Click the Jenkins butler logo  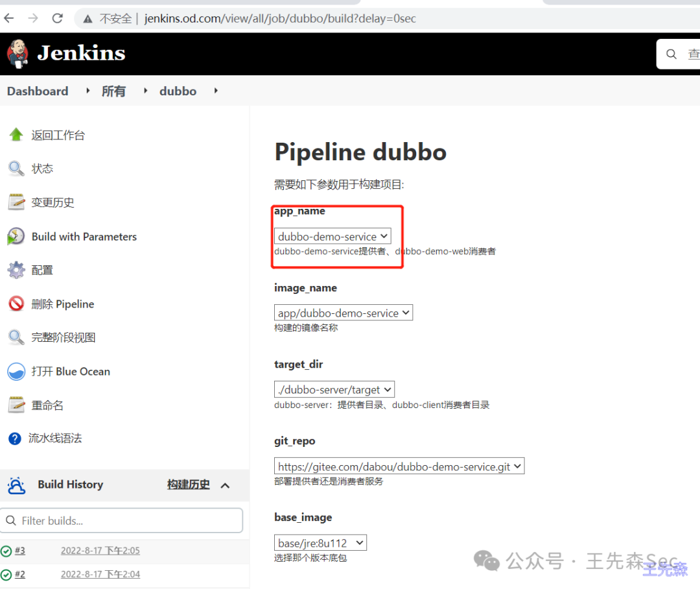[18, 54]
